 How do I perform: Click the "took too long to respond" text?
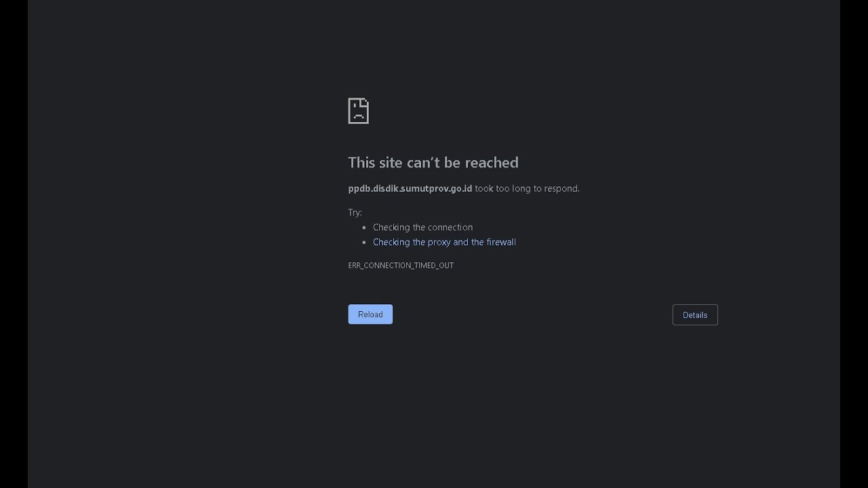coord(527,188)
